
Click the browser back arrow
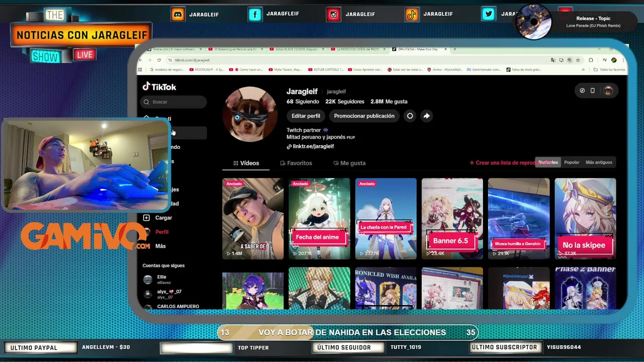141,60
